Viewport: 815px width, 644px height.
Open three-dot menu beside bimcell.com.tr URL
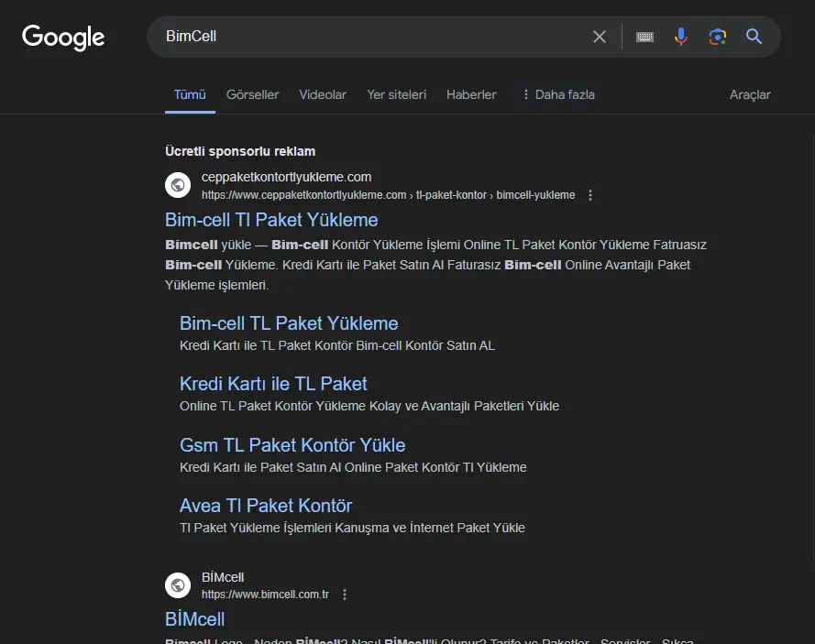tap(344, 595)
